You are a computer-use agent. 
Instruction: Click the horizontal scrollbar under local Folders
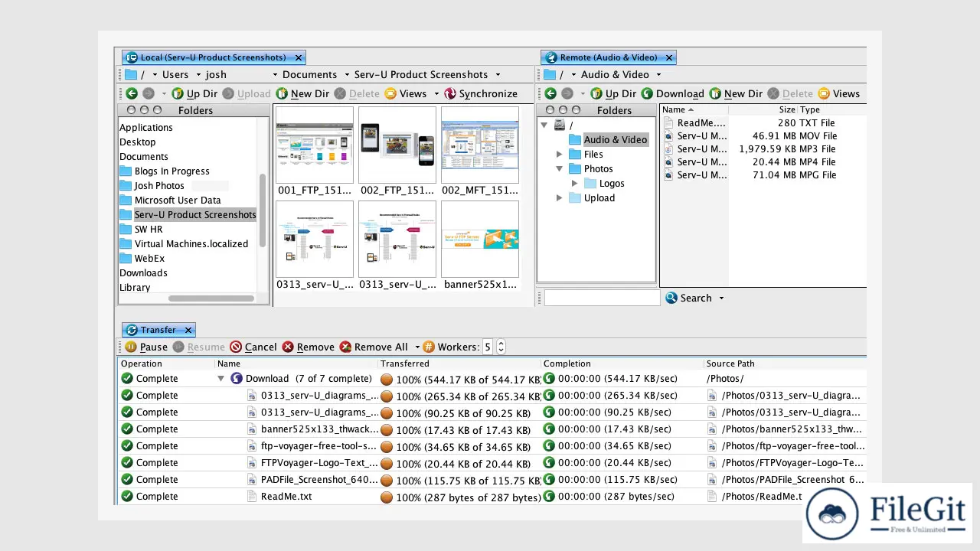[211, 298]
